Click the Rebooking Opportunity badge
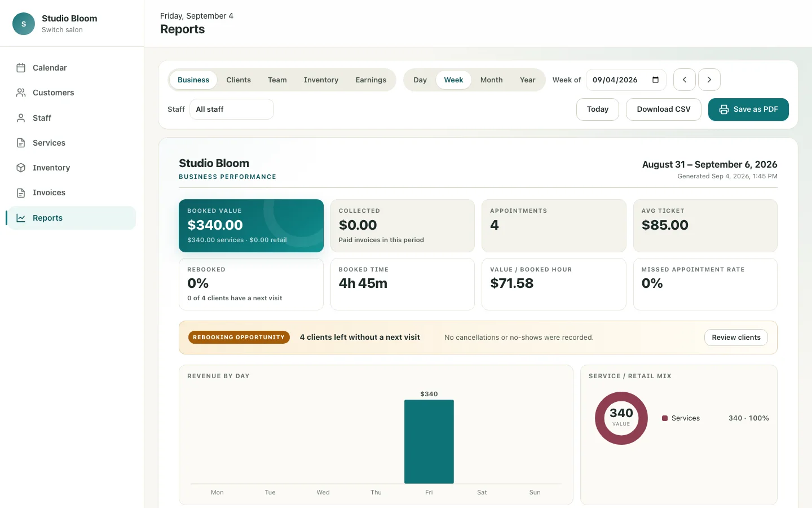Viewport: 812px width, 508px height. (239, 338)
